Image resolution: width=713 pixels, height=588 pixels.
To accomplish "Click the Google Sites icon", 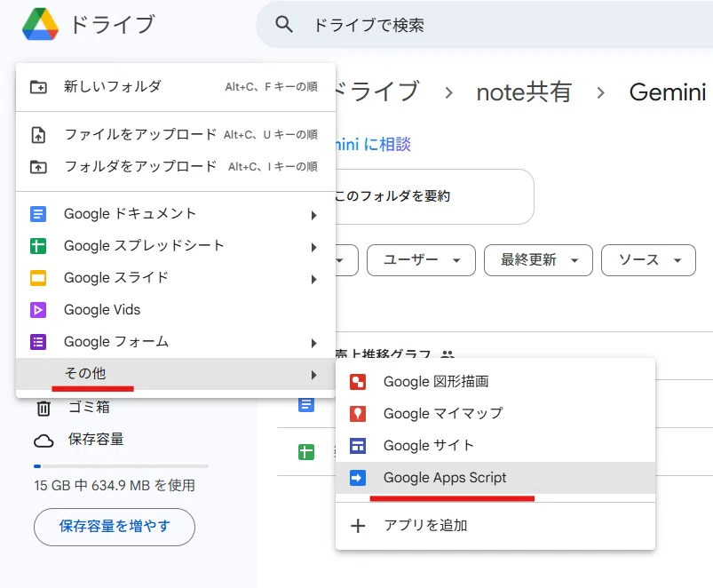I will pyautogui.click(x=358, y=446).
